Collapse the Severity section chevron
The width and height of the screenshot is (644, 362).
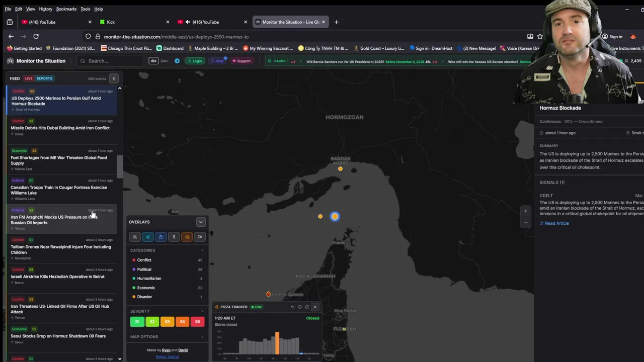[202, 311]
